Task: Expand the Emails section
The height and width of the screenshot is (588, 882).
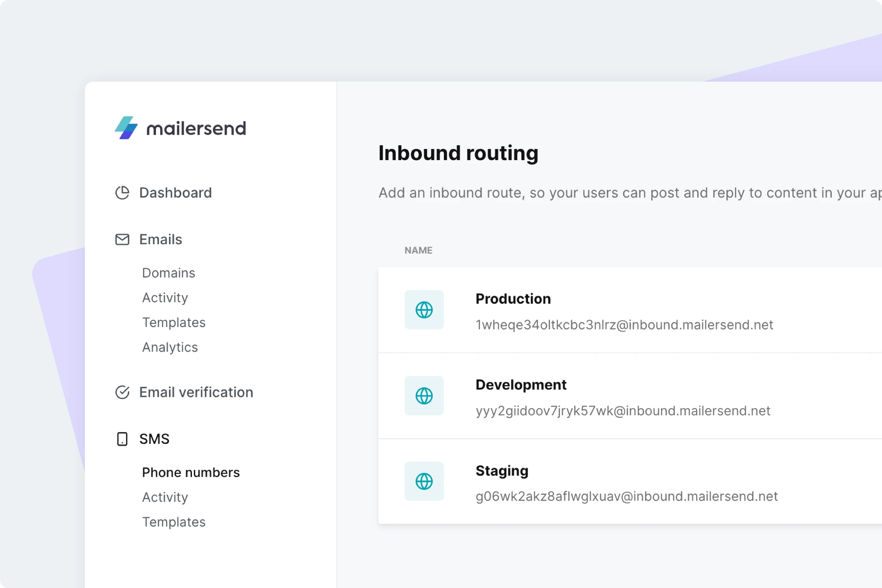Action: pyautogui.click(x=160, y=239)
